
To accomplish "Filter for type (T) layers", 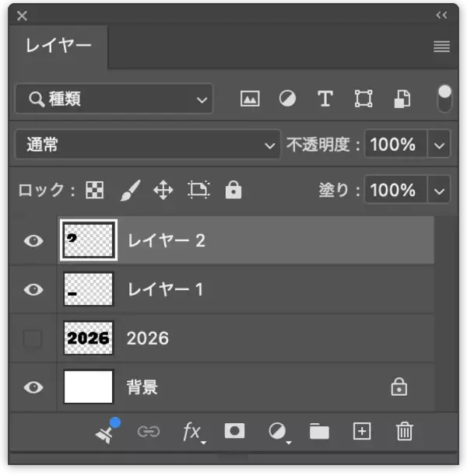I will click(x=325, y=99).
